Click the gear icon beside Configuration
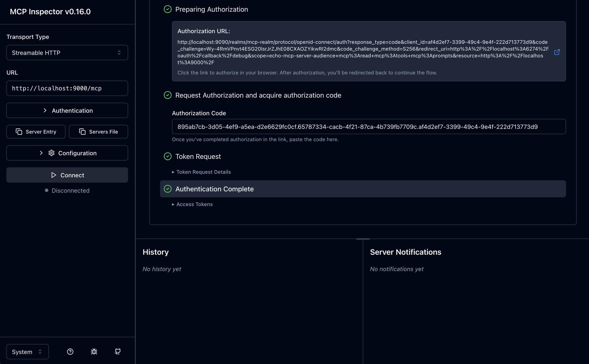Viewport: 589px width, 364px height. 51,153
